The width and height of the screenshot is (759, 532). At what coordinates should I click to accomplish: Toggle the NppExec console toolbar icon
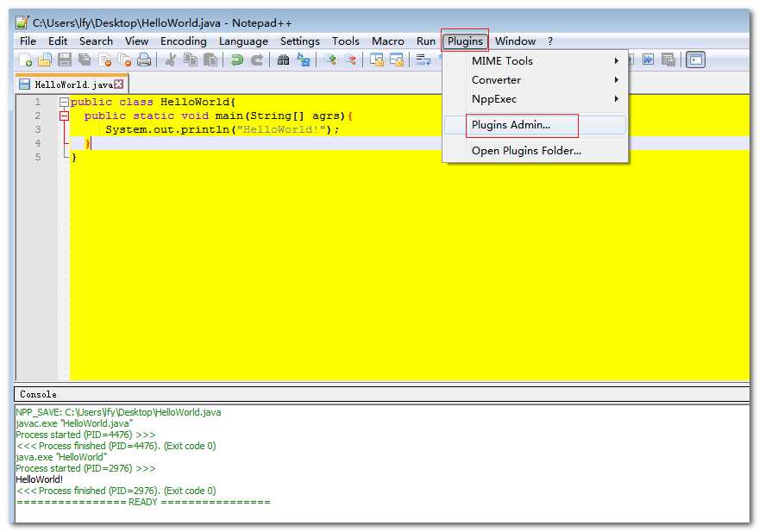coord(695,60)
